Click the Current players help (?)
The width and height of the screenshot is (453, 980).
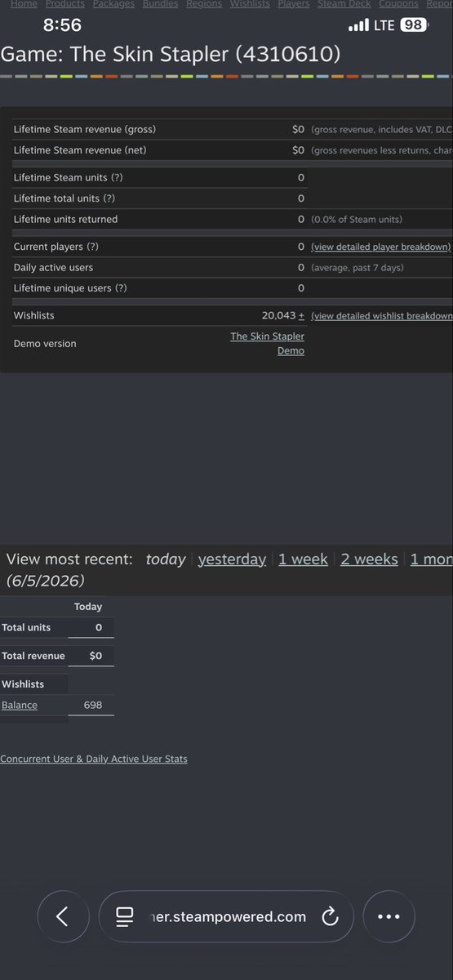click(x=92, y=247)
